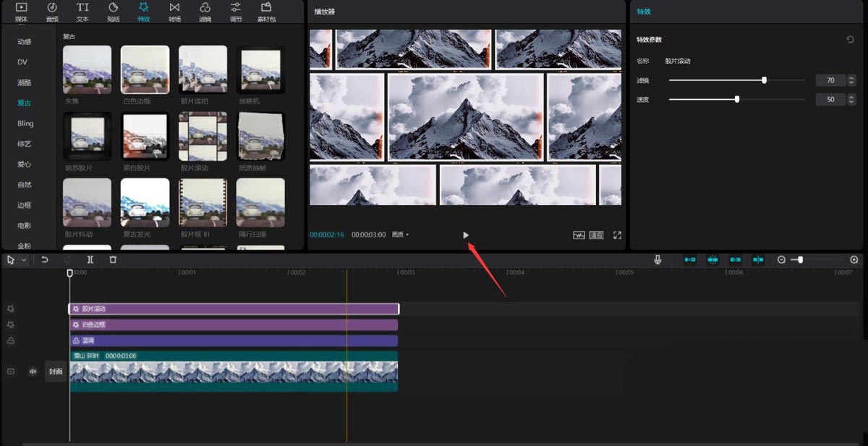The height and width of the screenshot is (446, 868).
Task: Select the split clip tool
Action: [90, 259]
